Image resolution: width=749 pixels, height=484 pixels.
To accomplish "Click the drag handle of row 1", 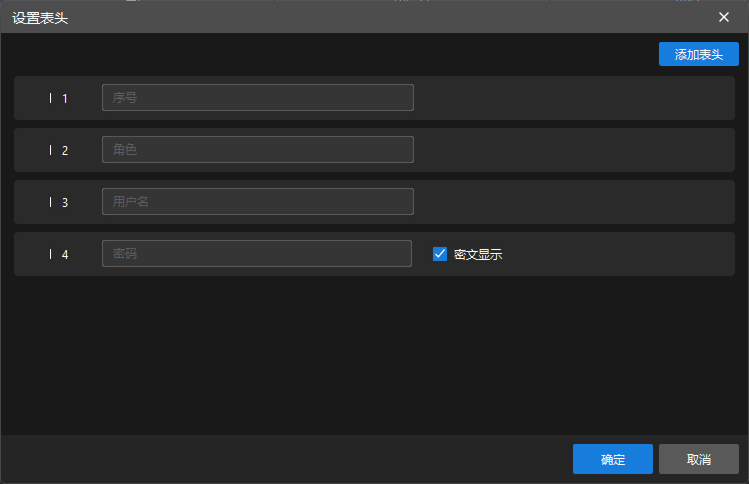I will pos(51,98).
